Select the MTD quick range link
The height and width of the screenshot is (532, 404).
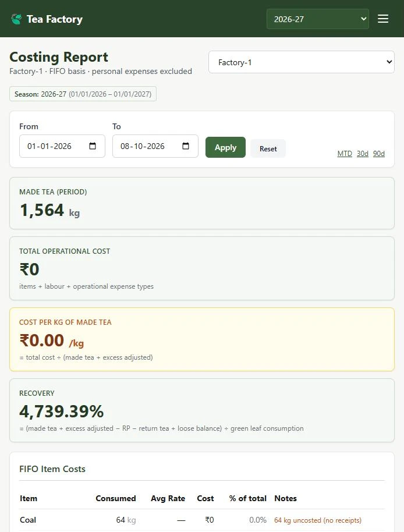345,153
